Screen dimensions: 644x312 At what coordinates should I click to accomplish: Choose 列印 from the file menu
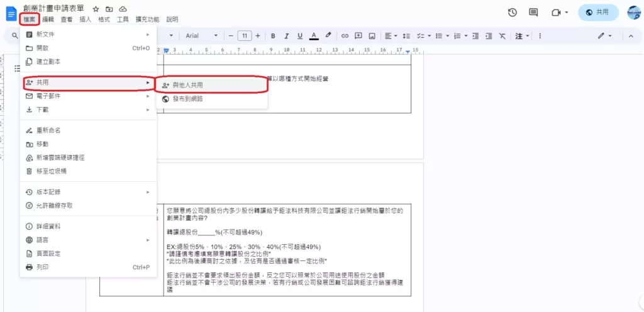[x=88, y=267]
